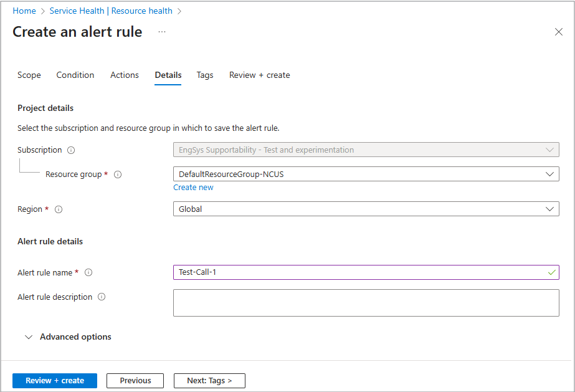Click the Alert rule description info icon

pyautogui.click(x=102, y=297)
